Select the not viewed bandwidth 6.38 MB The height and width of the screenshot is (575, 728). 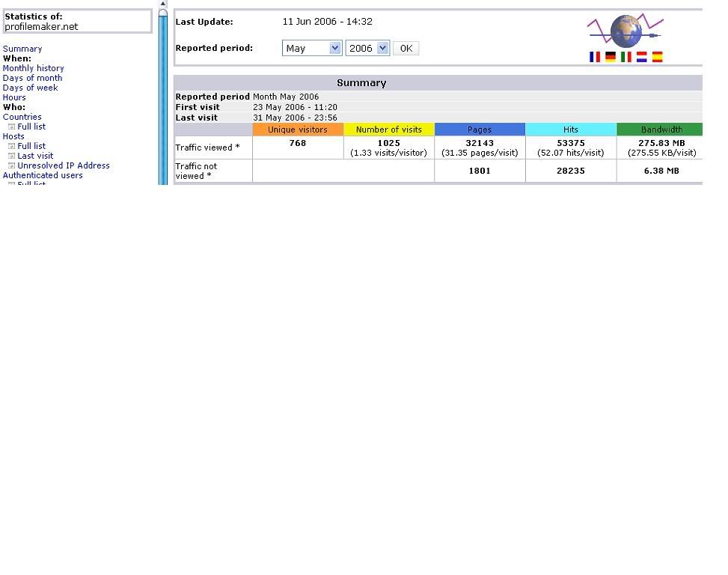click(661, 171)
